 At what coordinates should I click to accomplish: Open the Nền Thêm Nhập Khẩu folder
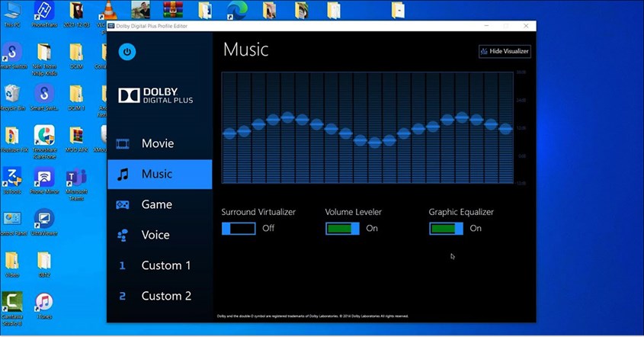[x=44, y=59]
